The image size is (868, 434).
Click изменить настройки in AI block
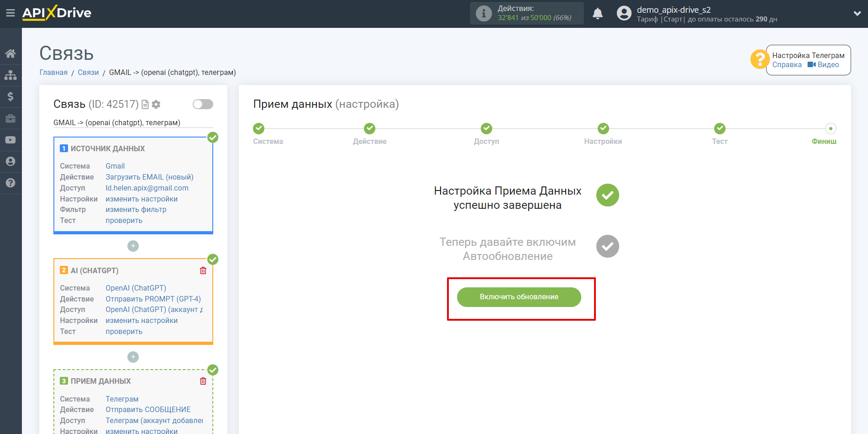pyautogui.click(x=142, y=320)
